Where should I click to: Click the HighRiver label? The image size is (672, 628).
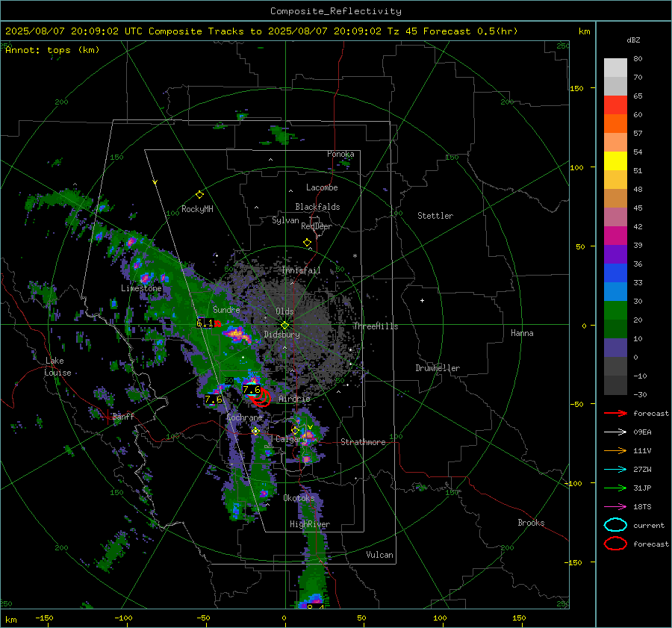(310, 524)
